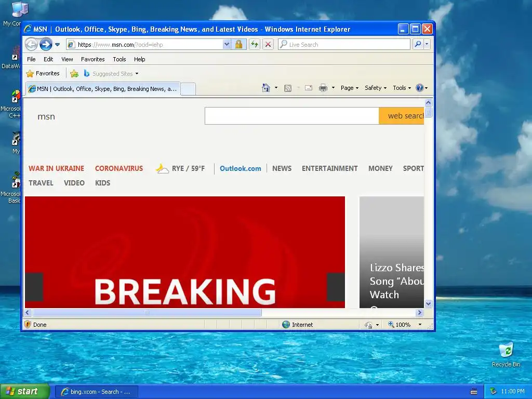Open recent pages dropdown arrow
Screen dimensions: 532x399
coord(57,45)
